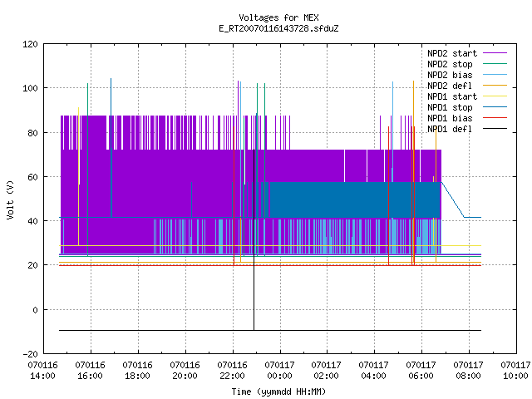Select the E_RT20070116143728.sfduZ filename subtitle
This screenshot has height=399, width=532.
coord(278,28)
